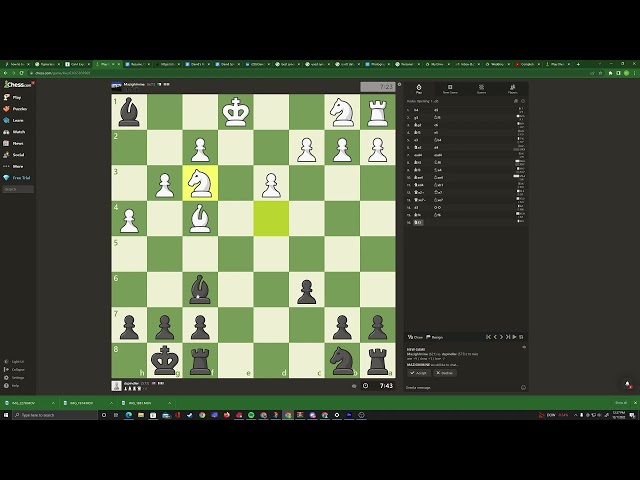This screenshot has width=640, height=480.
Task: Open the emoji picker in chat
Action: pos(523,387)
